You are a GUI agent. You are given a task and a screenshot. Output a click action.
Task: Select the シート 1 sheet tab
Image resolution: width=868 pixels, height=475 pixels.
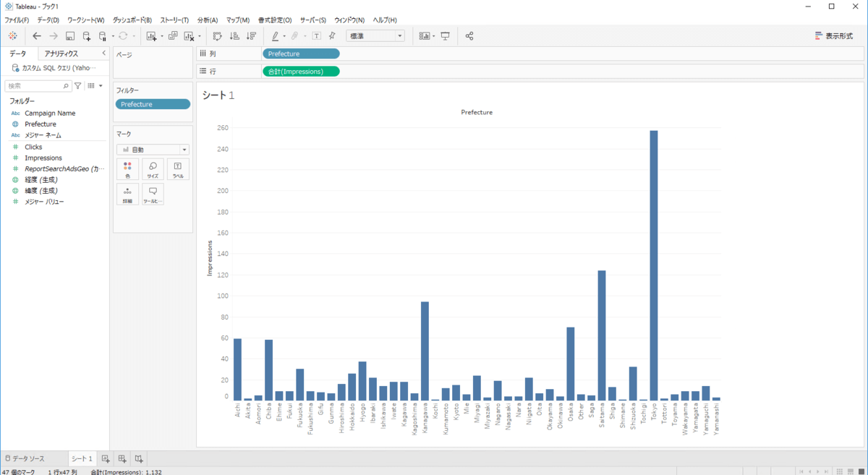(82, 458)
